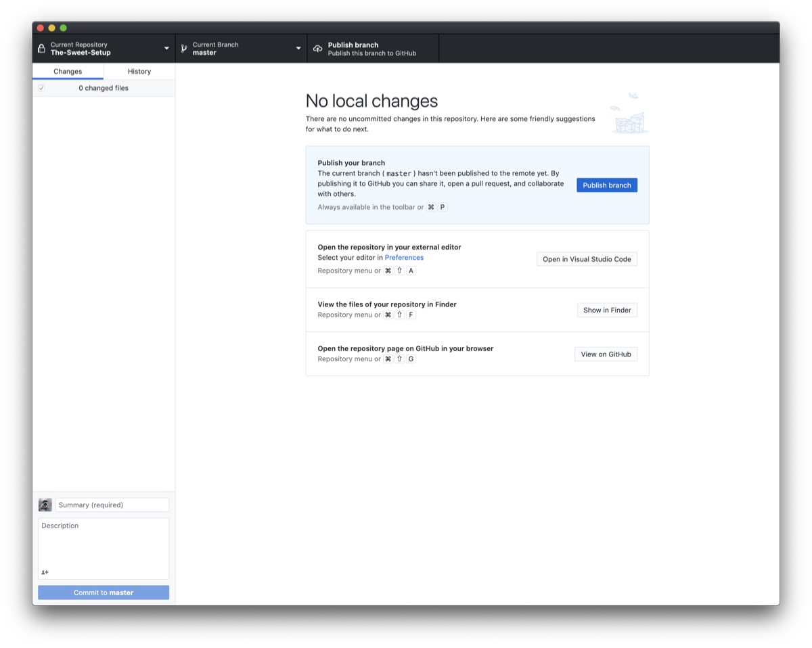Toggle the checkbox beside 0 changed files
Image resolution: width=812 pixels, height=648 pixels.
[41, 88]
